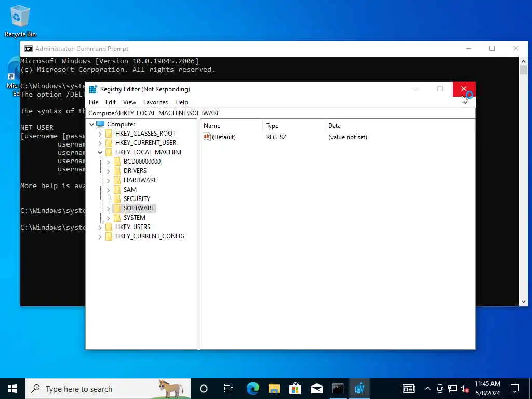532x399 pixels.
Task: Expand the BCD00000000 key arrow
Action: click(x=108, y=162)
